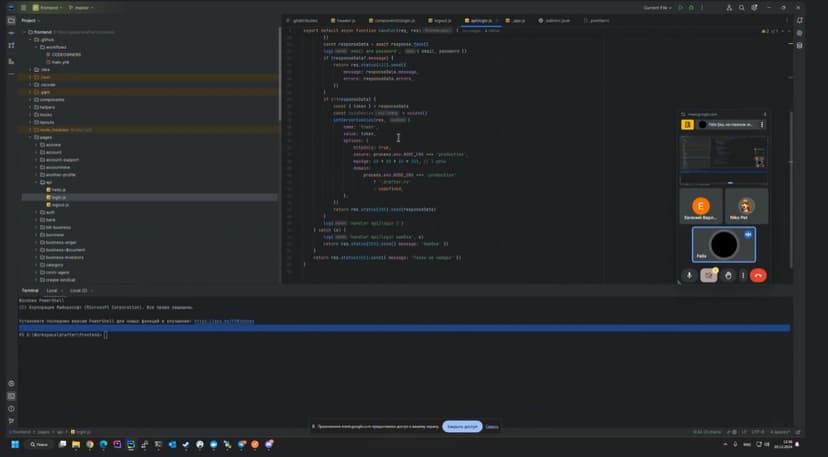Toggle camera in the Meet call panel

(709, 275)
